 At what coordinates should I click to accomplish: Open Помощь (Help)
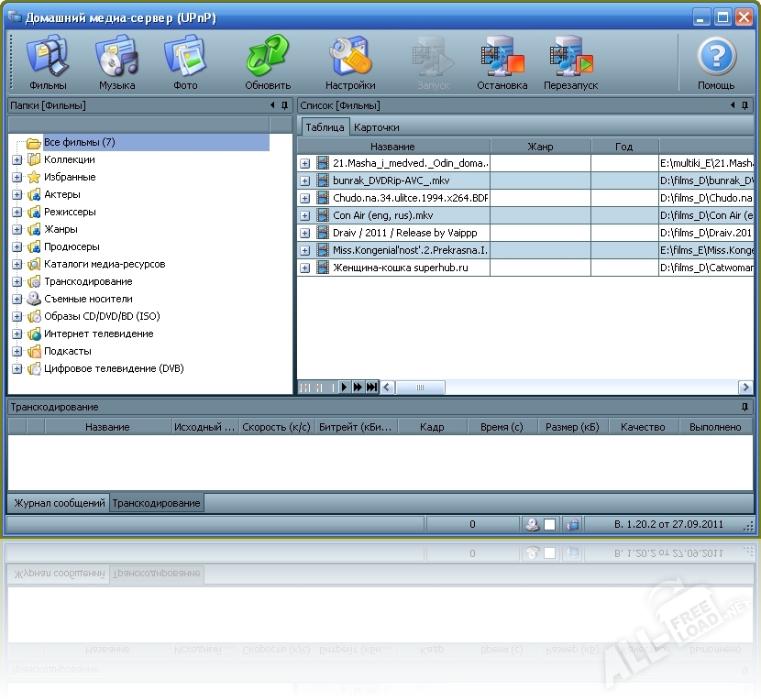[x=716, y=63]
